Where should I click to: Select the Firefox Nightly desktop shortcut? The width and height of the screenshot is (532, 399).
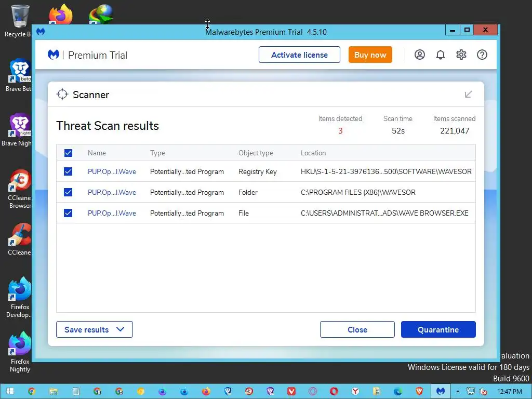(x=20, y=352)
